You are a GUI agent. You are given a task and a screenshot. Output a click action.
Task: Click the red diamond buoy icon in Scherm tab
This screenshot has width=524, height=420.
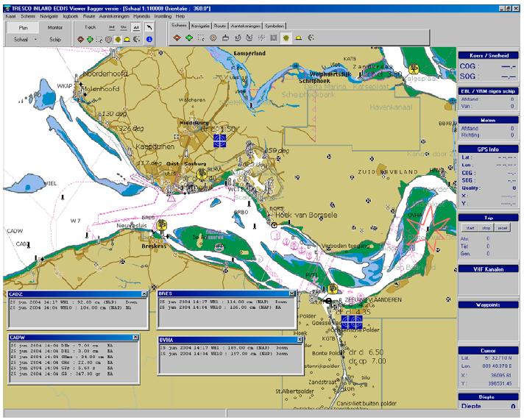click(177, 37)
